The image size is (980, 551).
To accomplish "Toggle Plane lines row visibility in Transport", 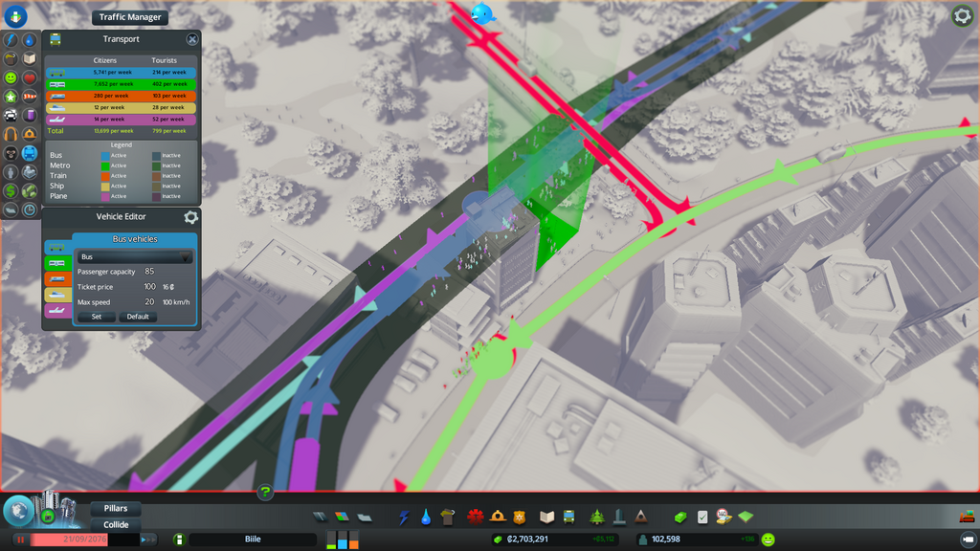I will coord(120,120).
